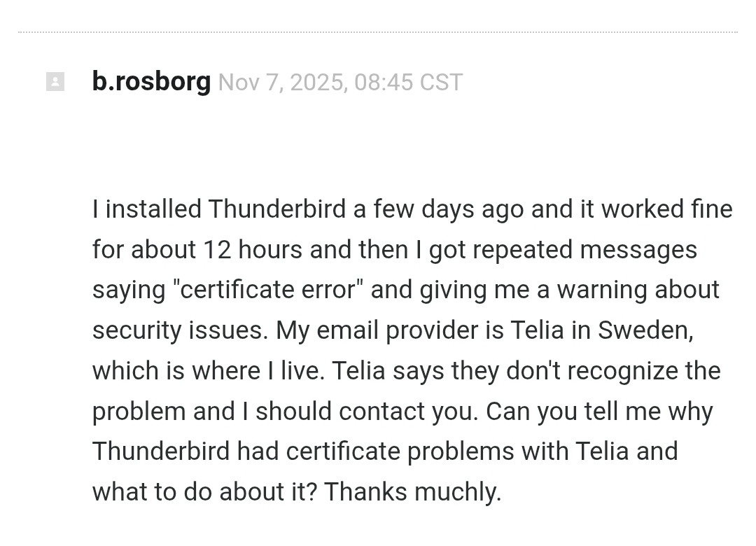Screen dimensions: 756x546
Task: Click the words "should contact you"
Action: [367, 412]
